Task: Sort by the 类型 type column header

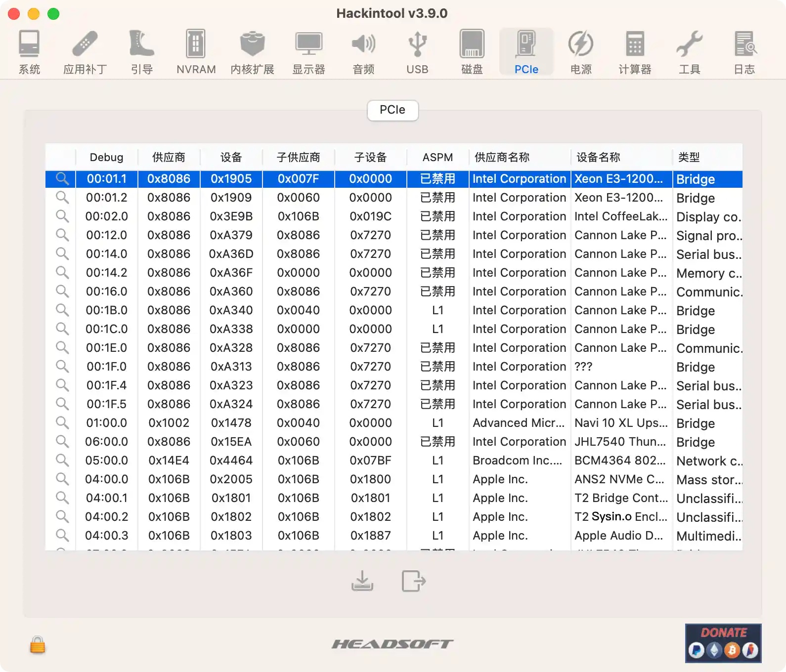Action: tap(707, 157)
